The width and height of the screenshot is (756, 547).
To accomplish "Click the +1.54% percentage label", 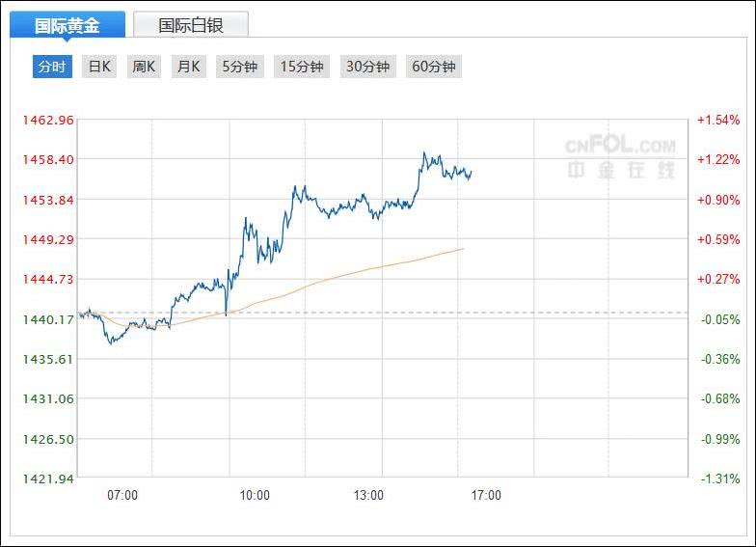I will (x=718, y=120).
